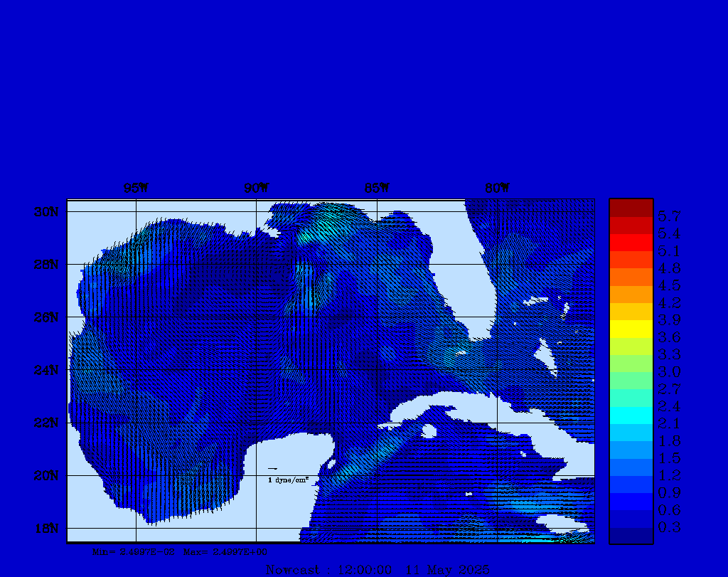
Task: Click the Nowcast timestamp caption
Action: pos(377,570)
